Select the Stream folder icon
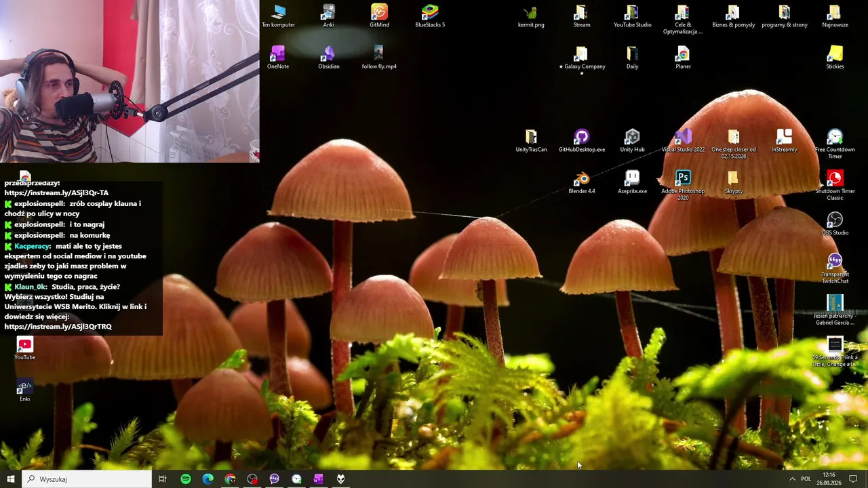 click(582, 16)
